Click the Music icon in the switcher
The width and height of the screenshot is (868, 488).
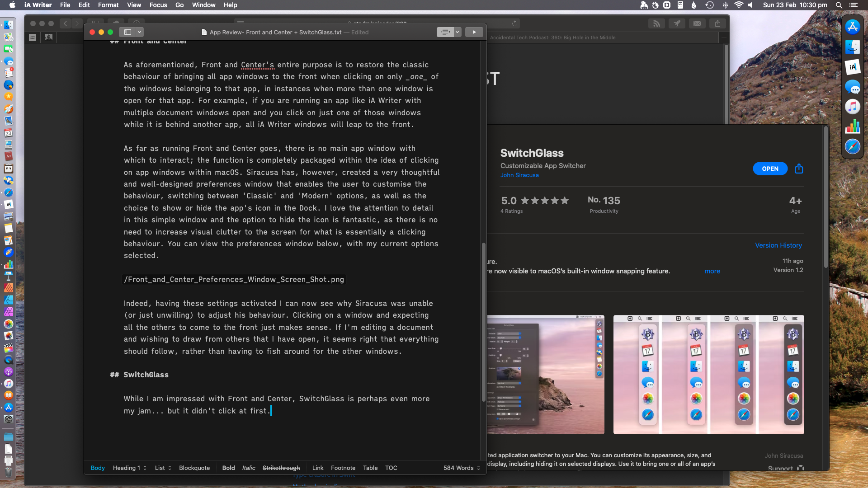852,107
